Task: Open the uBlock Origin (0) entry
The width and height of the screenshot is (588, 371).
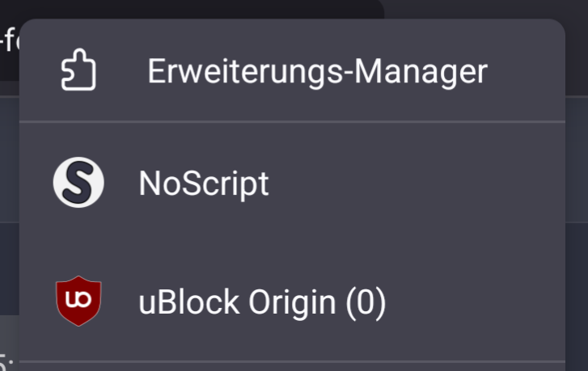Action: point(292,301)
